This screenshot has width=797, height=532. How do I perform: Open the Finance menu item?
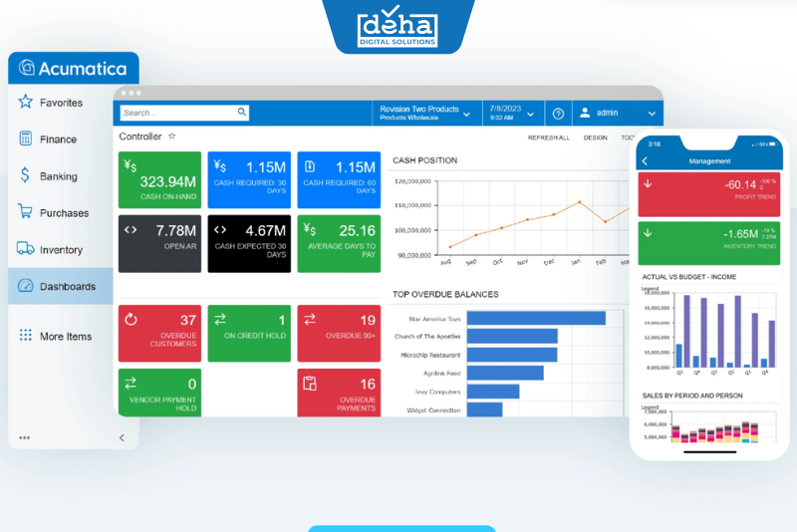[61, 139]
